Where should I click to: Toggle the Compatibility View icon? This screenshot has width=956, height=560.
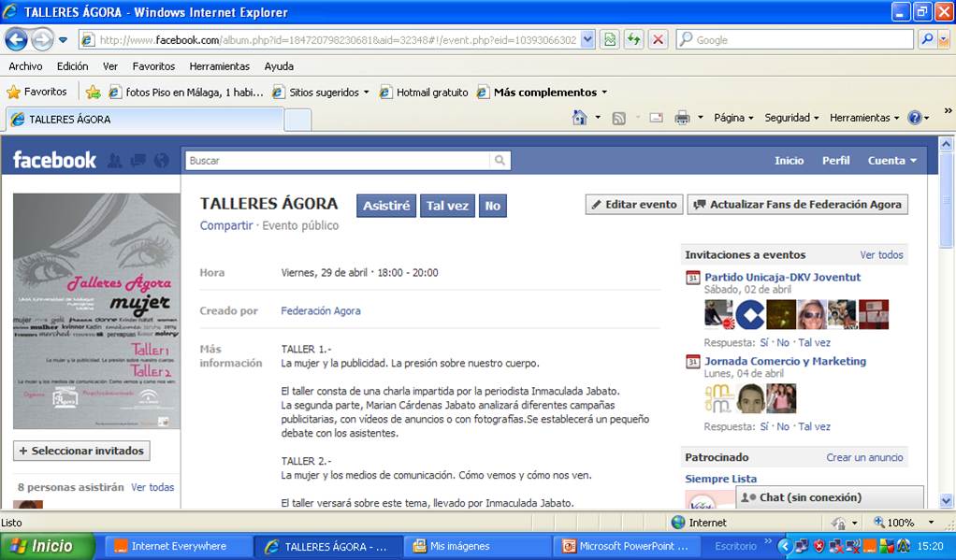610,40
